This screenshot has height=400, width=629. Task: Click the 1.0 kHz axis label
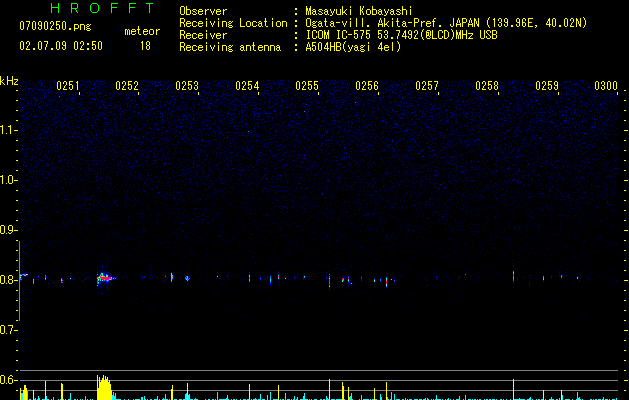click(9, 180)
